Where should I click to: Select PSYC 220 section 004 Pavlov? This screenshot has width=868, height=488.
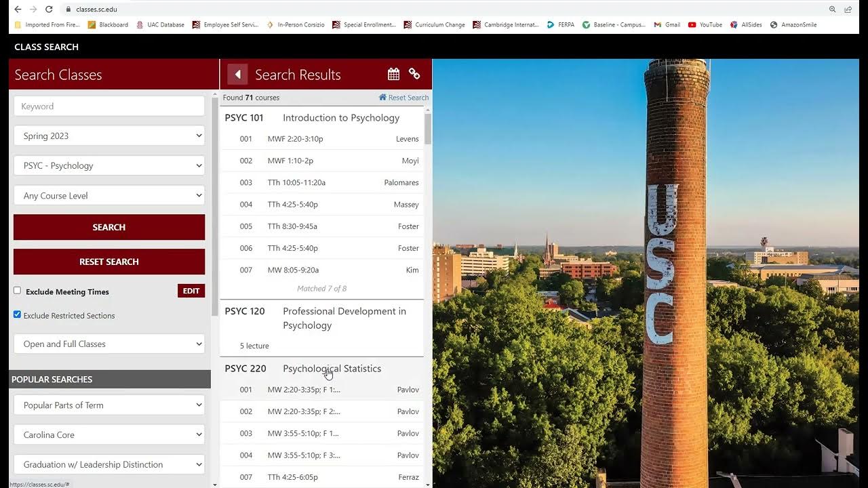click(x=322, y=455)
